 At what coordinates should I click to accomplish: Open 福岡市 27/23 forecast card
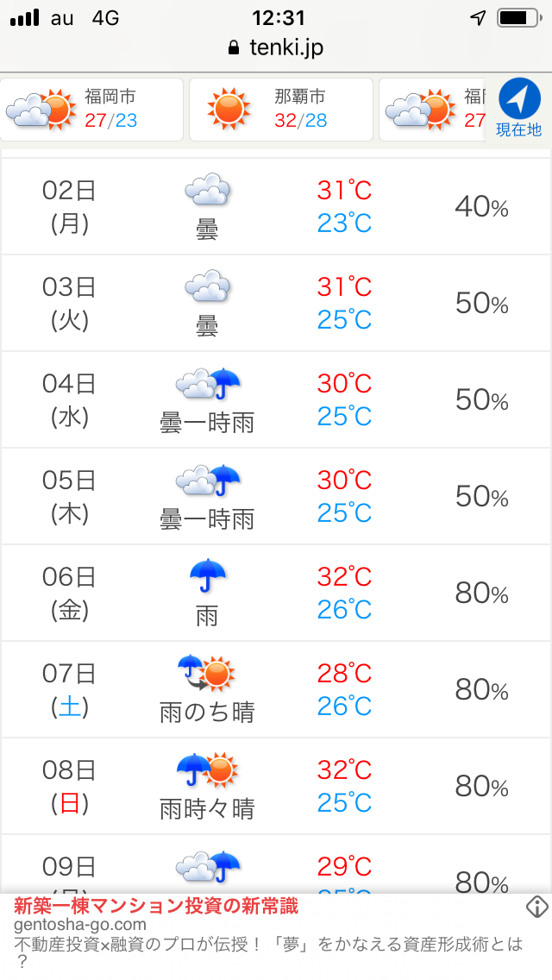(92, 110)
